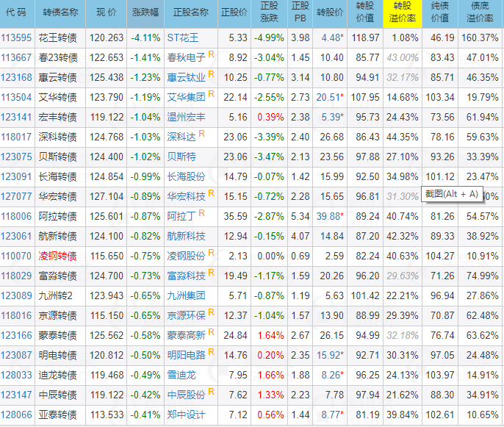504x427 pixels.
Task: Click the R icon beside 深科达
Action: click(x=201, y=134)
